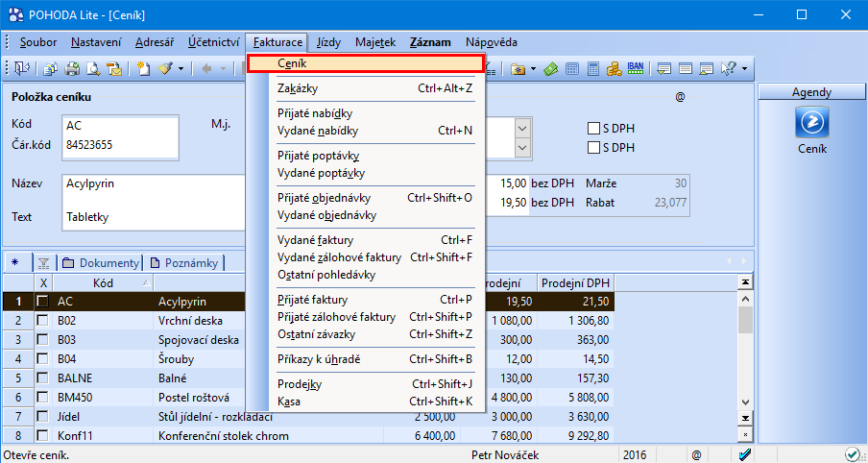Image resolution: width=868 pixels, height=463 pixels.
Task: Expand the back arrow history dropdown
Action: [x=223, y=69]
